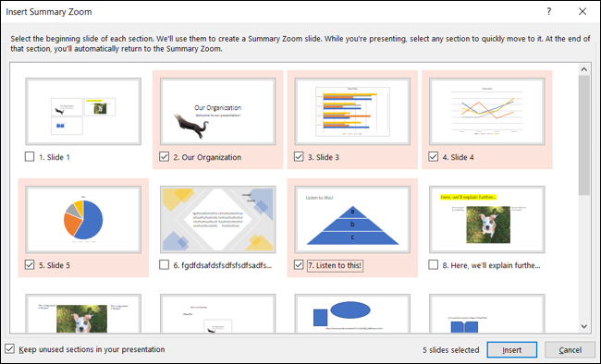
Task: Uncheck the 3. Slide 3 checkbox
Action: pyautogui.click(x=299, y=157)
